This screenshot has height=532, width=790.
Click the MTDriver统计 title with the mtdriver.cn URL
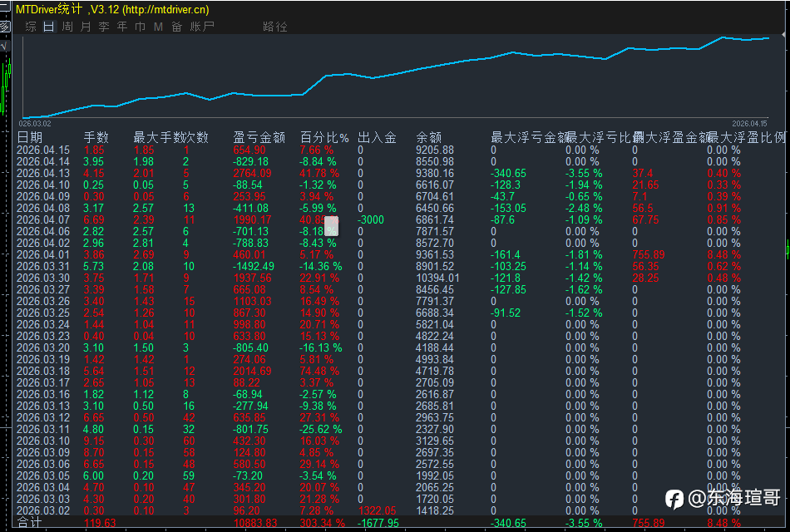[113, 9]
